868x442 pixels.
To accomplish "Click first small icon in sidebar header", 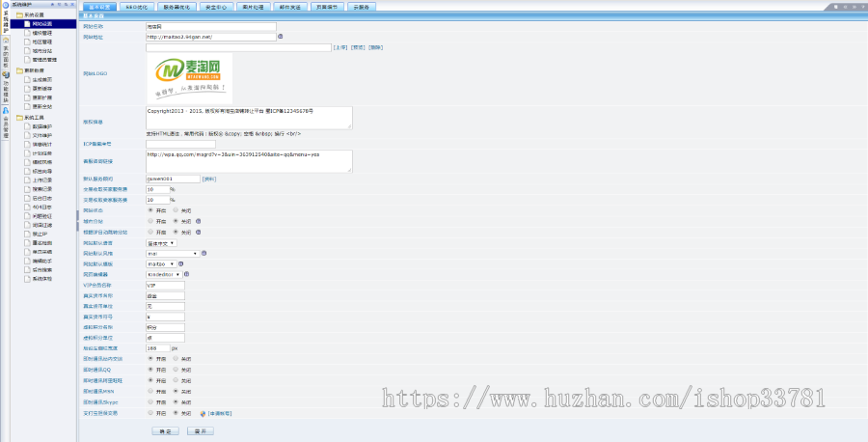I will click(x=53, y=4).
